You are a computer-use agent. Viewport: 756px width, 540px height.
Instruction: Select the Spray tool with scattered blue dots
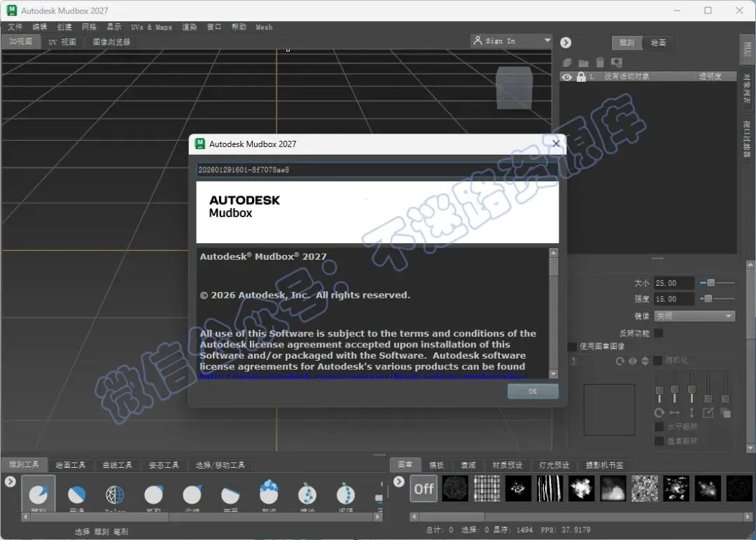307,492
